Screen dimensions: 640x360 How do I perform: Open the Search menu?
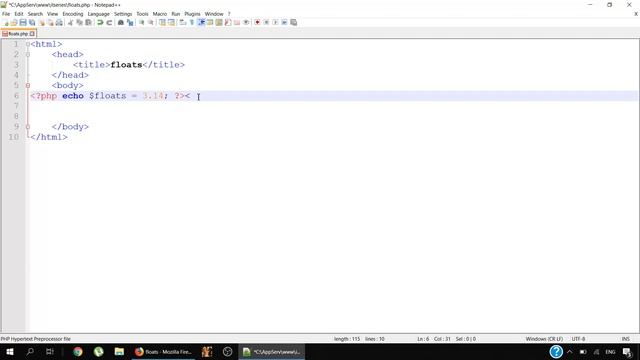(x=35, y=14)
